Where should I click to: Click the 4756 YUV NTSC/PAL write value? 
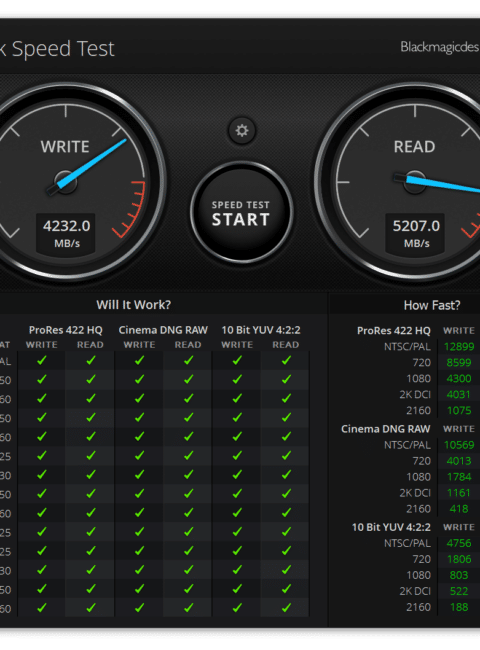459,543
